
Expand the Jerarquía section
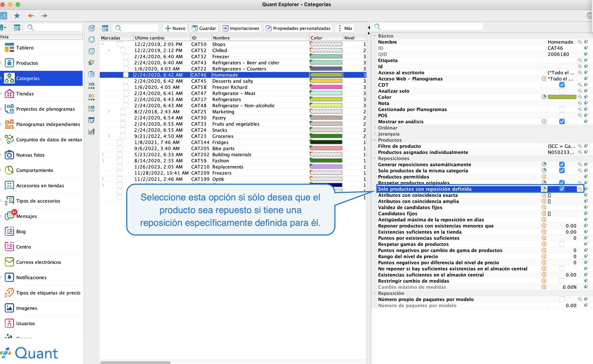point(374,134)
